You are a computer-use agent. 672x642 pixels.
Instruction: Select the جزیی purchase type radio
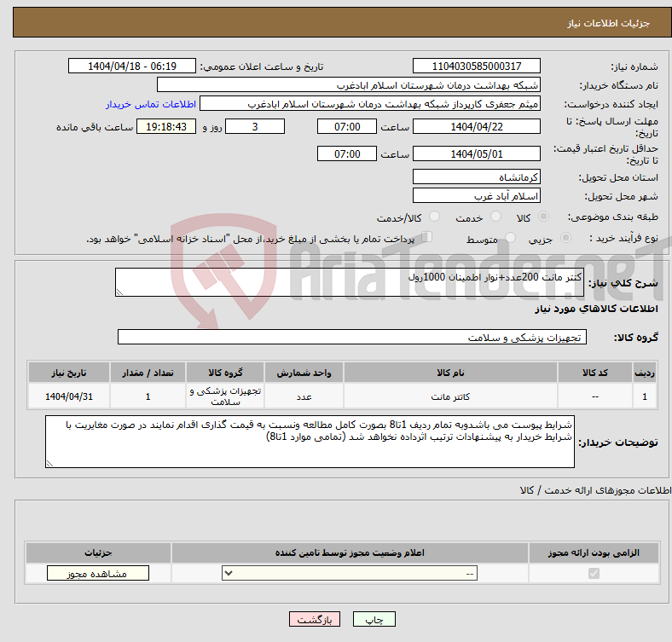point(565,237)
